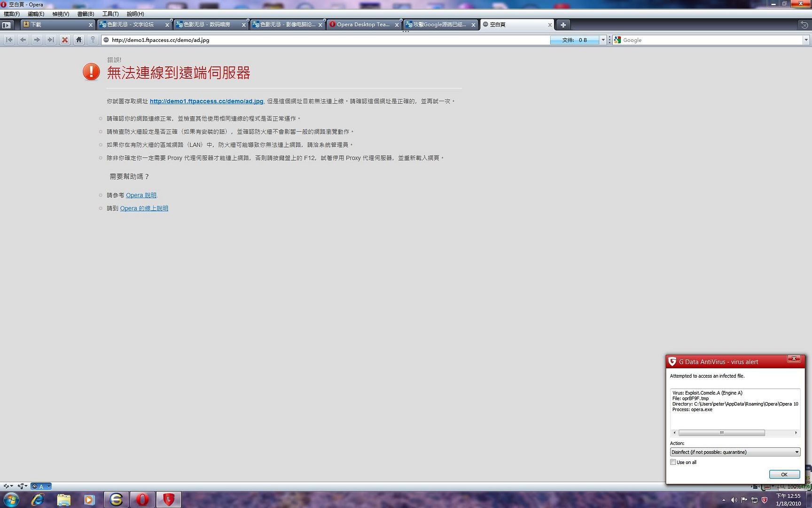
Task: Click OK in virus alert dialog
Action: point(784,474)
